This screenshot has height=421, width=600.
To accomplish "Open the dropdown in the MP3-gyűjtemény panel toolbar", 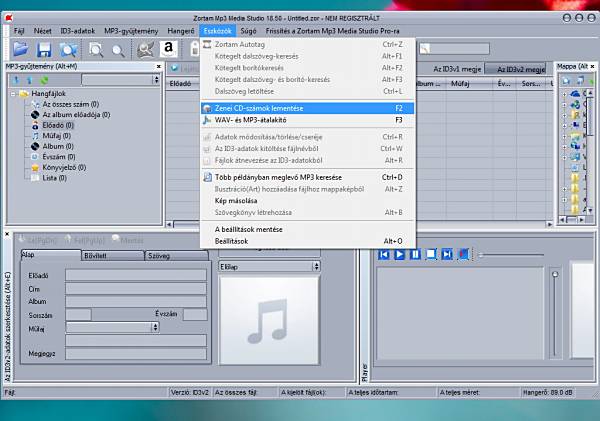I will coord(155,80).
